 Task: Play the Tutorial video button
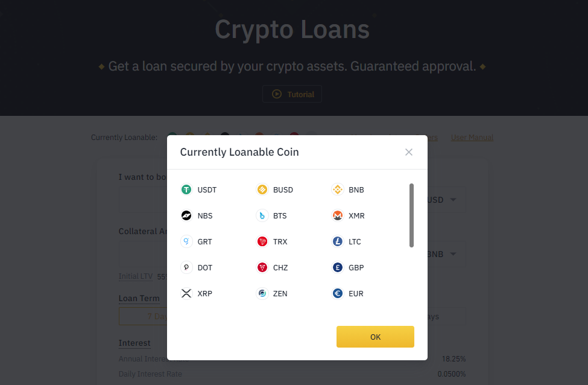tap(292, 94)
